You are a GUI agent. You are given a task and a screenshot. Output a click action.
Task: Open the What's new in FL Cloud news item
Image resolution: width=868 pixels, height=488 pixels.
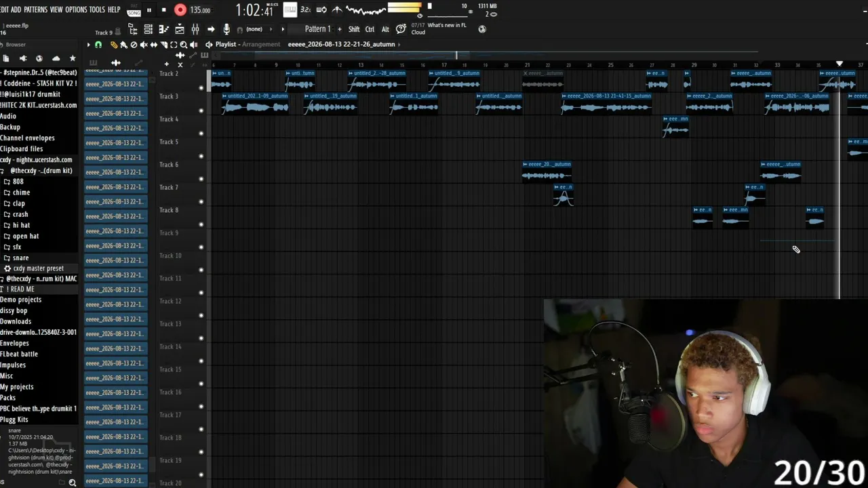pyautogui.click(x=438, y=28)
